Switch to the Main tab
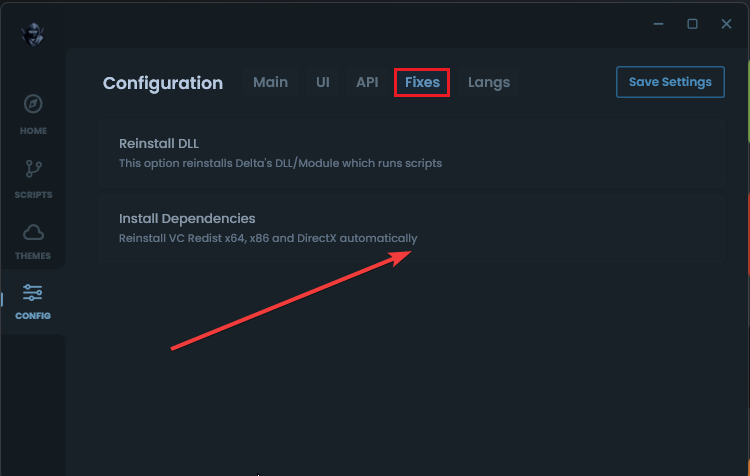This screenshot has width=750, height=476. pos(270,82)
